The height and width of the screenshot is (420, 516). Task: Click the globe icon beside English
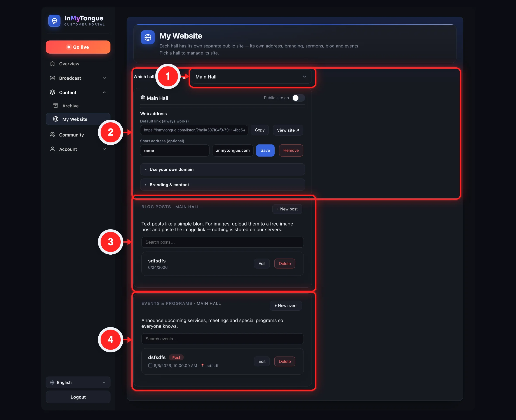(x=52, y=383)
